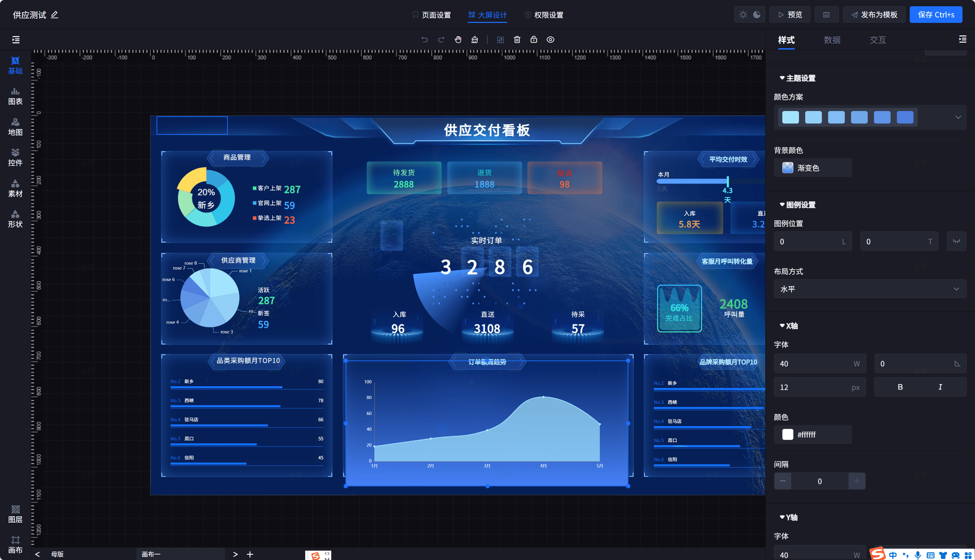
Task: Switch to dark theme with the moon icon
Action: pos(757,15)
